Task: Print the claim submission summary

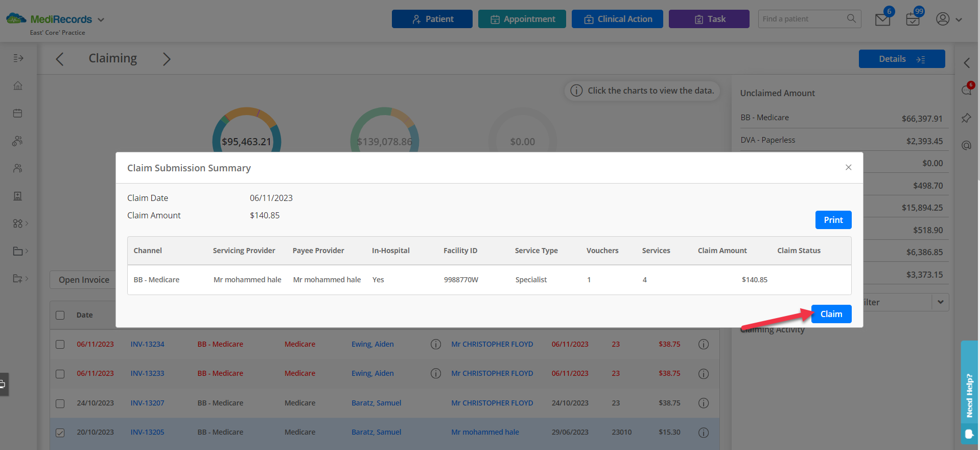Action: (x=833, y=220)
